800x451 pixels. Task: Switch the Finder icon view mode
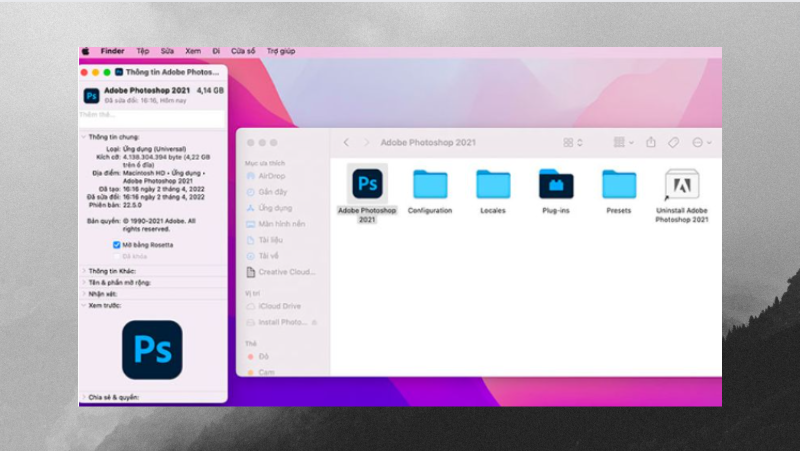coord(573,142)
